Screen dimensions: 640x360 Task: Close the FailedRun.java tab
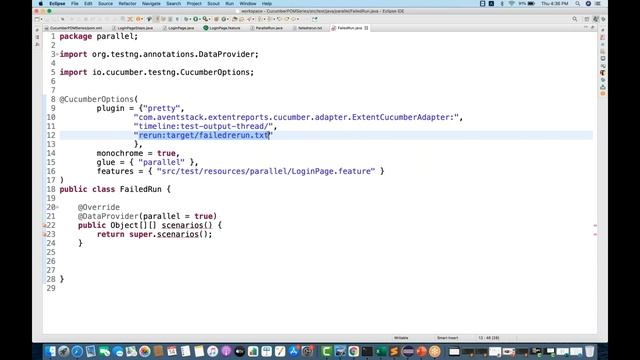pyautogui.click(x=366, y=28)
